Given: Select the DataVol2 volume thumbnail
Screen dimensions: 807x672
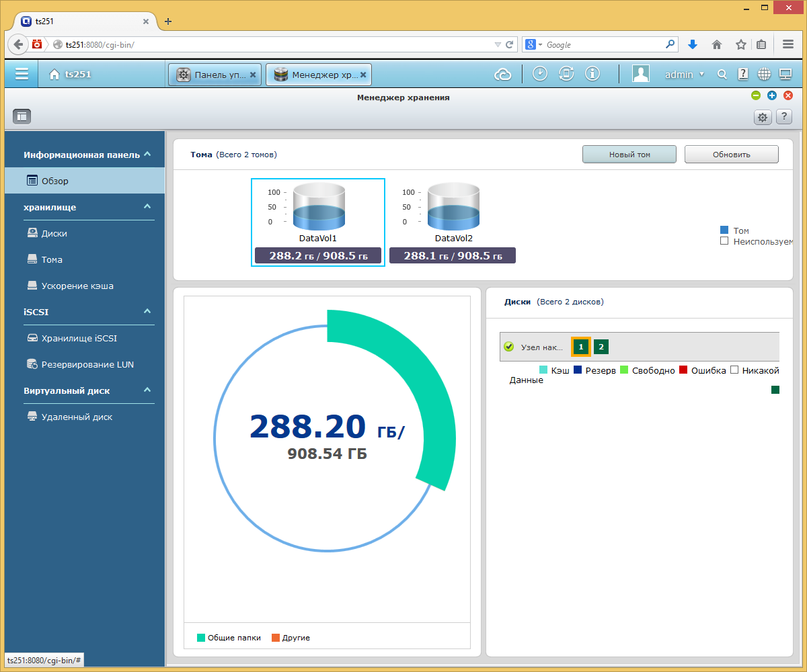Looking at the screenshot, I should tap(453, 222).
